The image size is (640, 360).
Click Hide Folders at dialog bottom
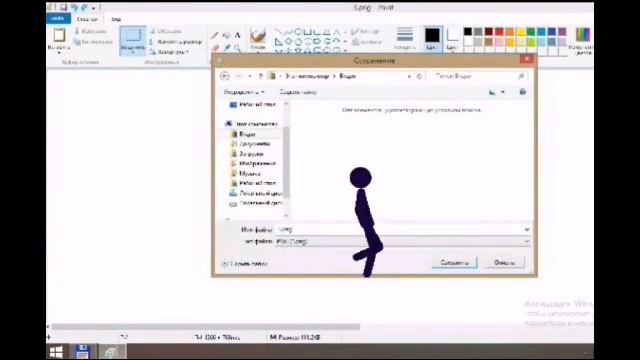click(245, 264)
